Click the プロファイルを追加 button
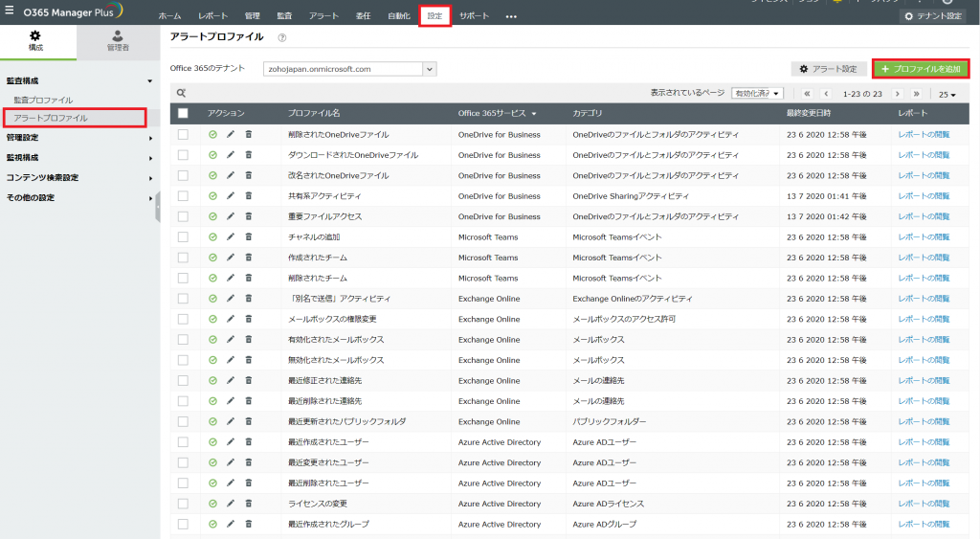Image resolution: width=980 pixels, height=539 pixels. [x=921, y=69]
